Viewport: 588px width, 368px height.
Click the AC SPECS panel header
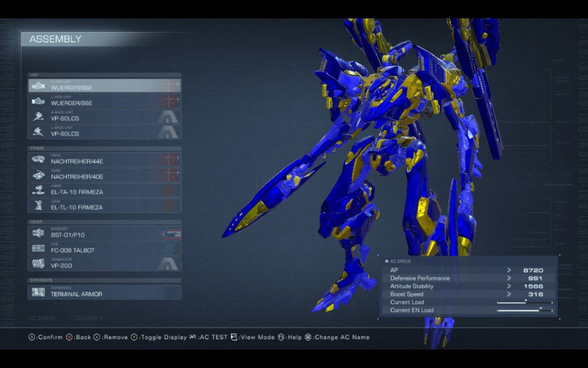click(x=399, y=261)
